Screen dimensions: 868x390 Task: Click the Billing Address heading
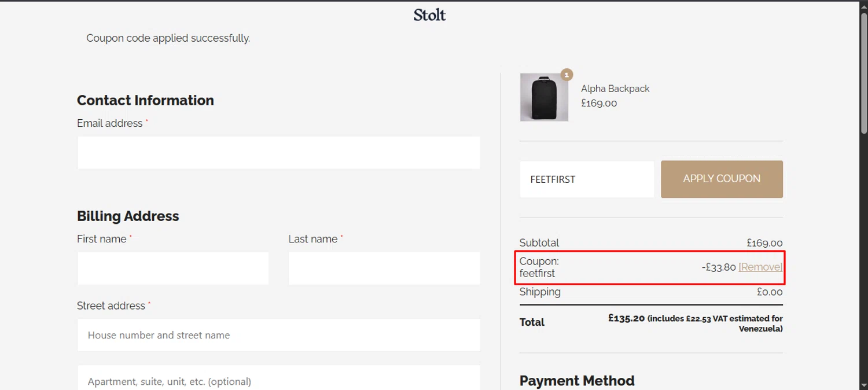128,216
